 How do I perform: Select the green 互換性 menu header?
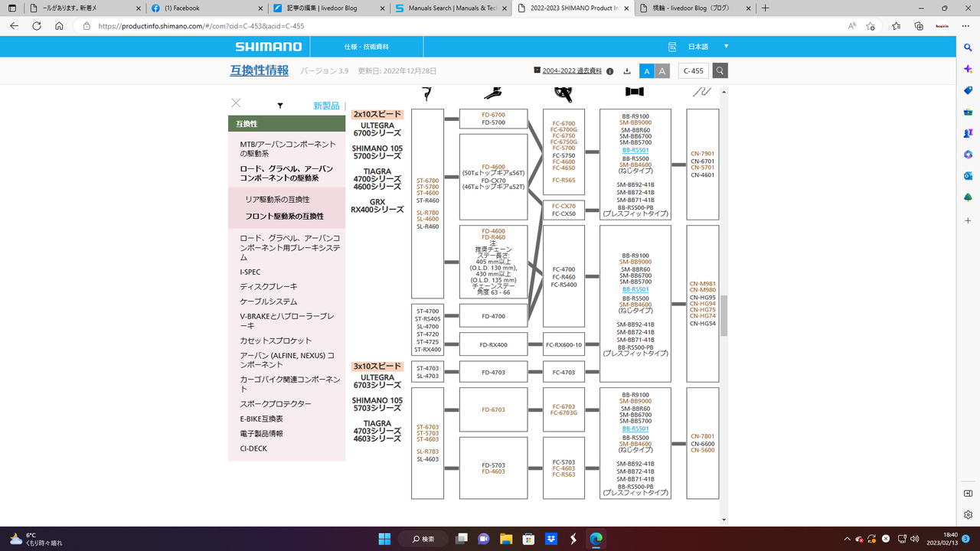pyautogui.click(x=287, y=124)
